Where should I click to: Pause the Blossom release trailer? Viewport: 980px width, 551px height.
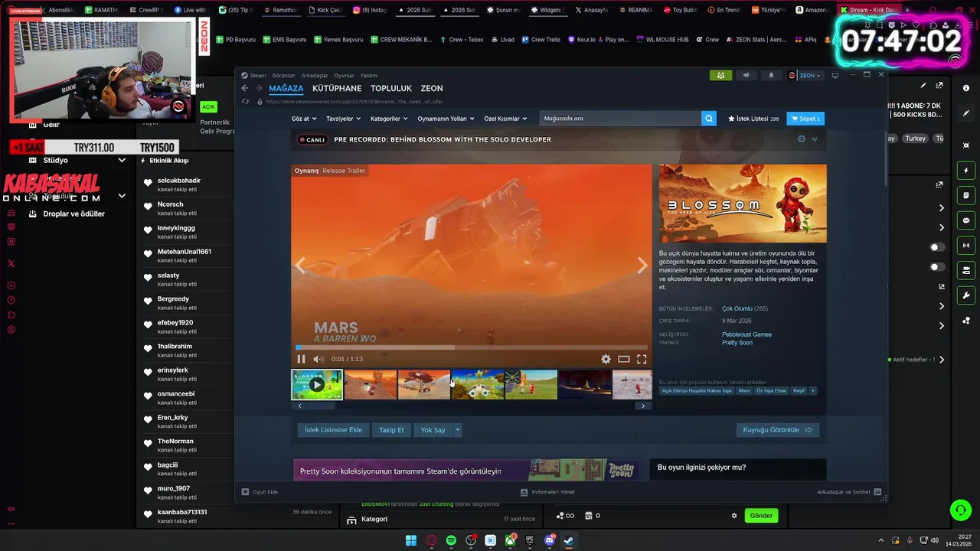coord(301,359)
